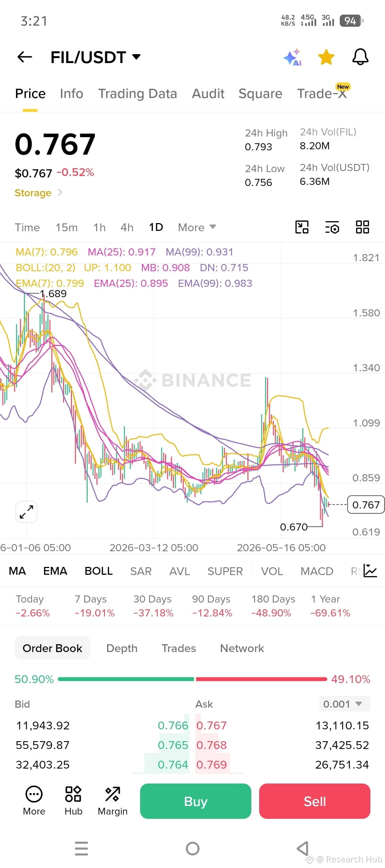Select the 1D chart interval
This screenshot has width=385, height=868.
156,227
